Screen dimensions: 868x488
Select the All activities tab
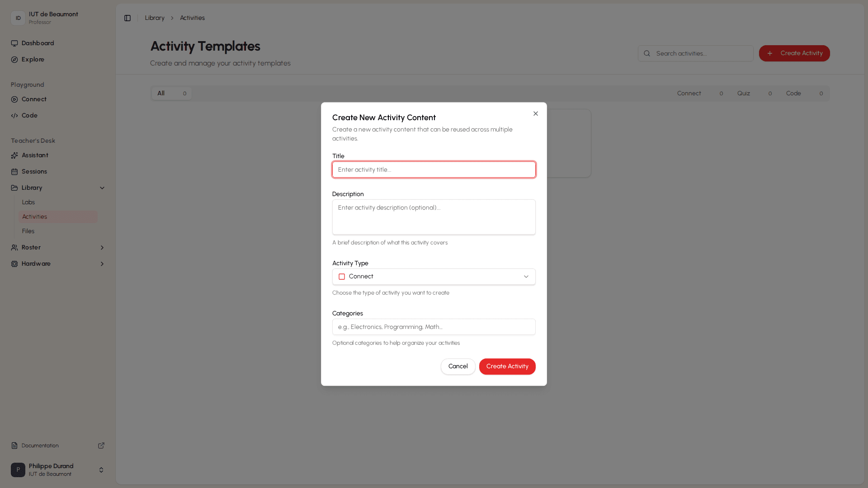[172, 94]
